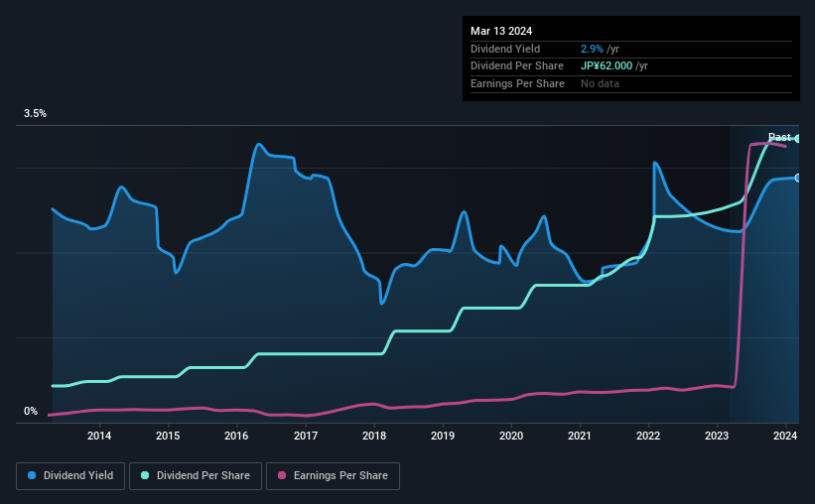Click the 'Past' label on chart
The height and width of the screenshot is (504, 815).
pyautogui.click(x=779, y=137)
